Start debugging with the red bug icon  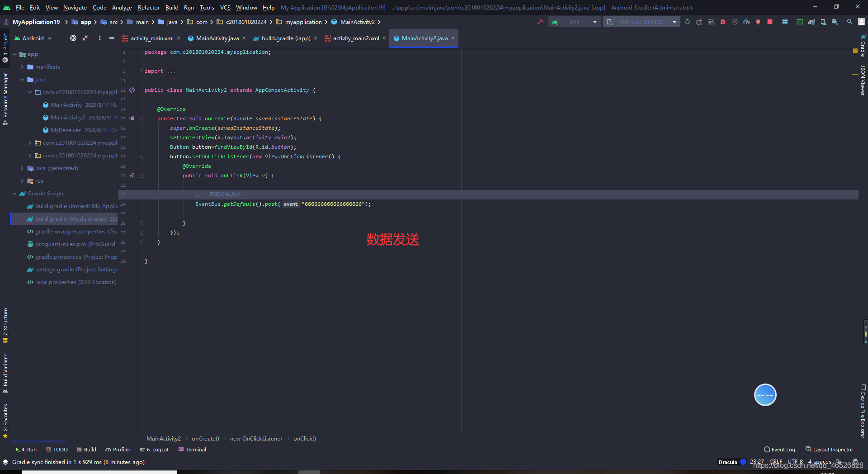tap(723, 22)
